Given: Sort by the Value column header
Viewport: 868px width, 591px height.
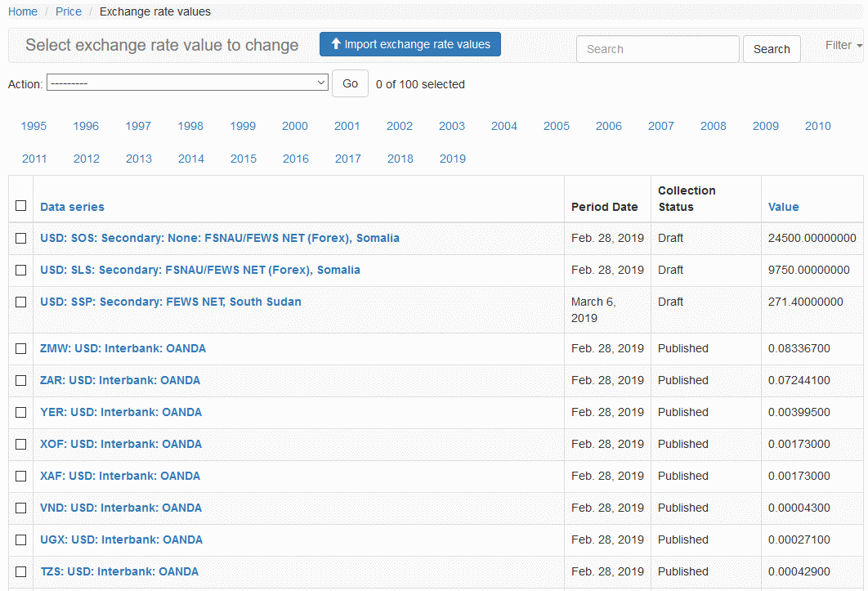Looking at the screenshot, I should pyautogui.click(x=783, y=207).
